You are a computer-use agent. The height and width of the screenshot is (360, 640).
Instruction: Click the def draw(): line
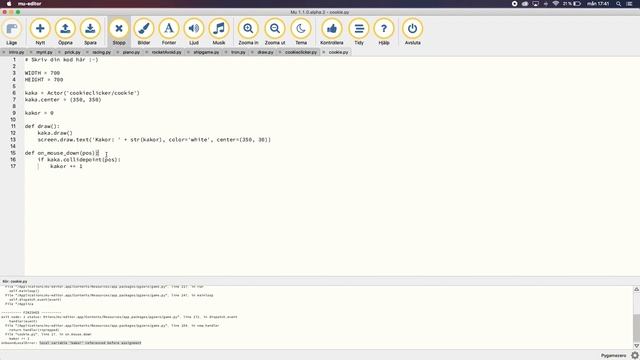[x=42, y=126]
